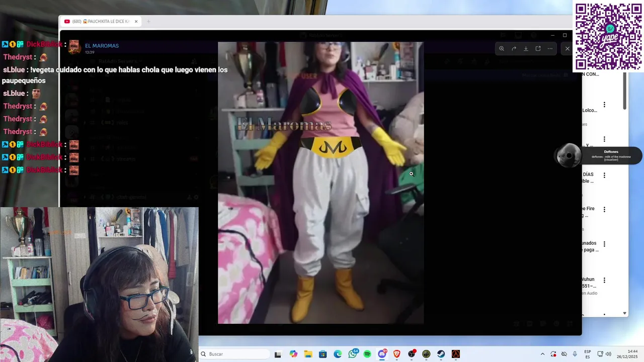Open the EL MAROMAS username link

coord(102,46)
